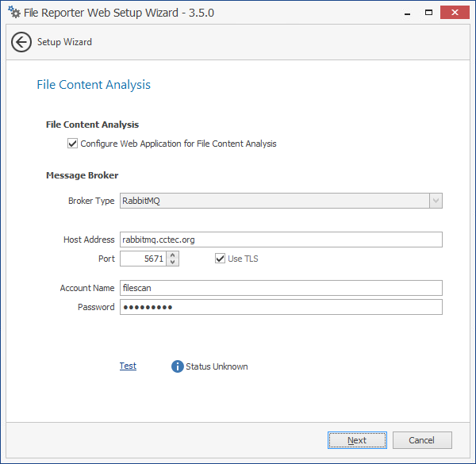Image resolution: width=476 pixels, height=464 pixels.
Task: Click the Setup Wizard header label
Action: (64, 42)
